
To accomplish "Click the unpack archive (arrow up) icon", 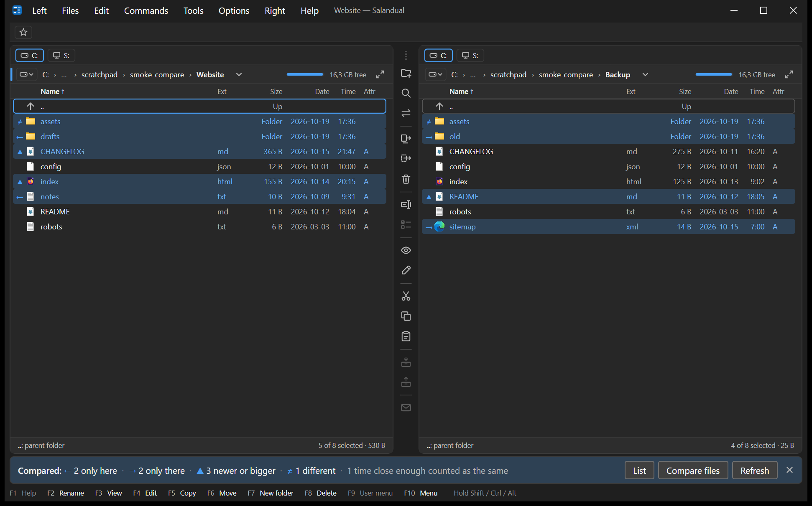I will (x=406, y=382).
